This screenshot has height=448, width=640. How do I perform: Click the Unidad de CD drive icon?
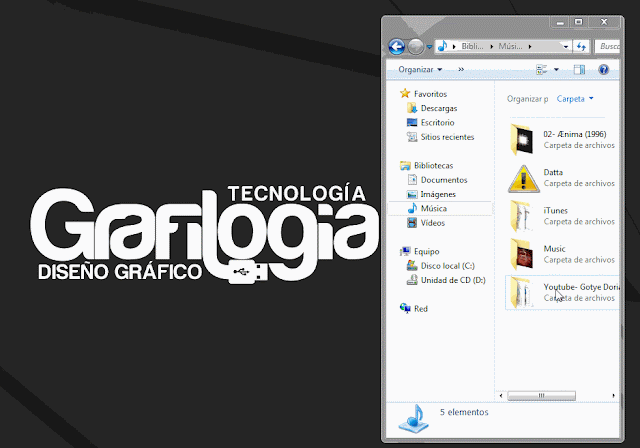(x=412, y=280)
